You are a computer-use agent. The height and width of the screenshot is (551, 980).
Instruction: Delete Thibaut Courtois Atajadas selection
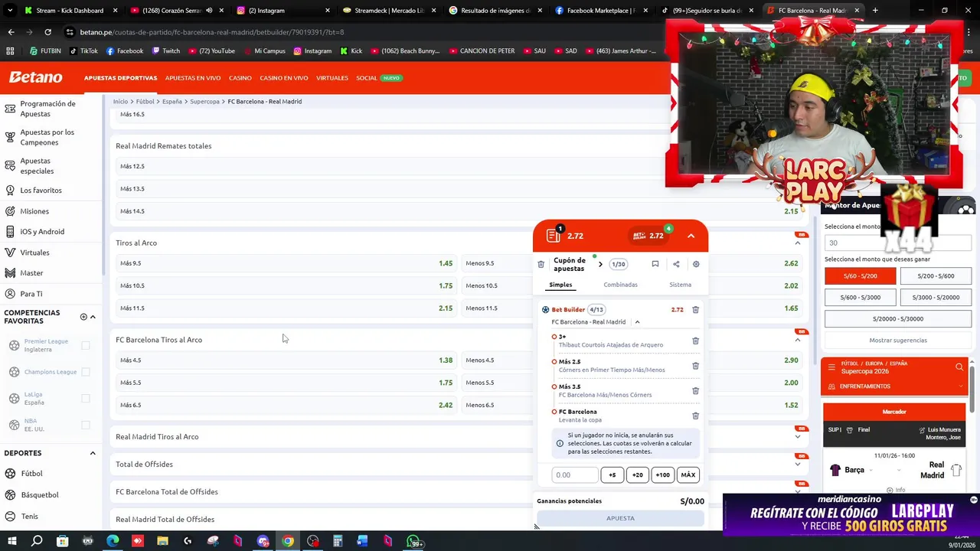coord(695,341)
